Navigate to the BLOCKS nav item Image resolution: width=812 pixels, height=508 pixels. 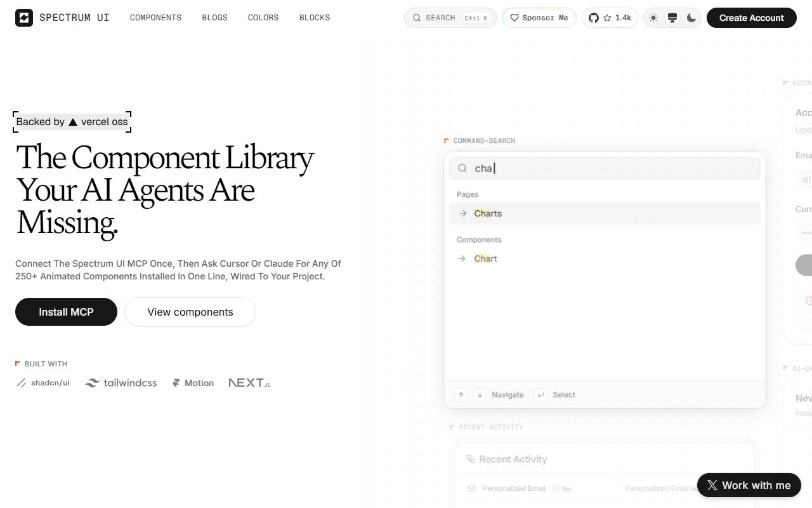pos(315,18)
